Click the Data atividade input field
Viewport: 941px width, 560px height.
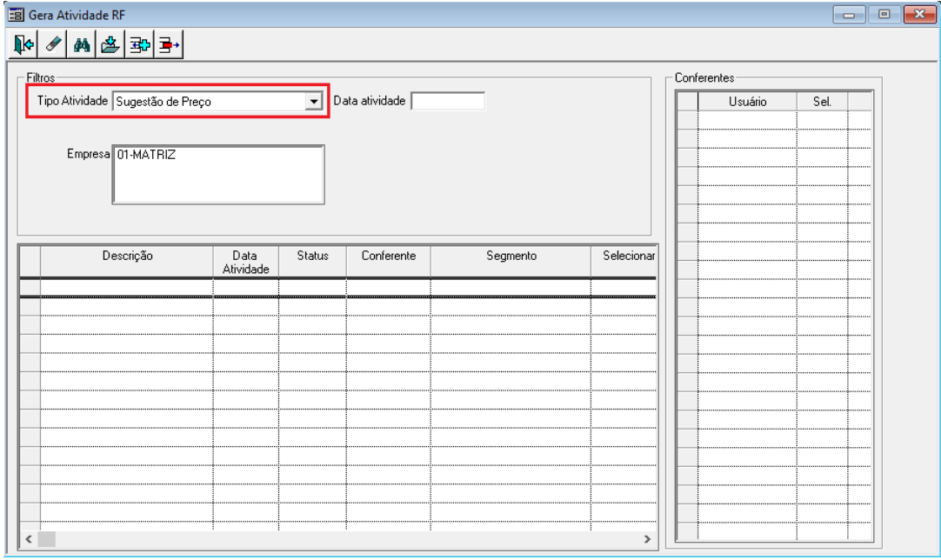448,101
